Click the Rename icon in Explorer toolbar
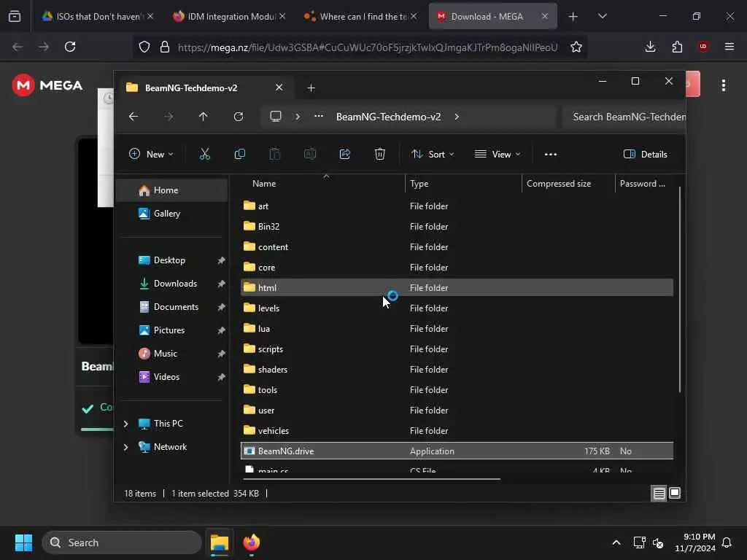Image resolution: width=747 pixels, height=560 pixels. (x=309, y=154)
